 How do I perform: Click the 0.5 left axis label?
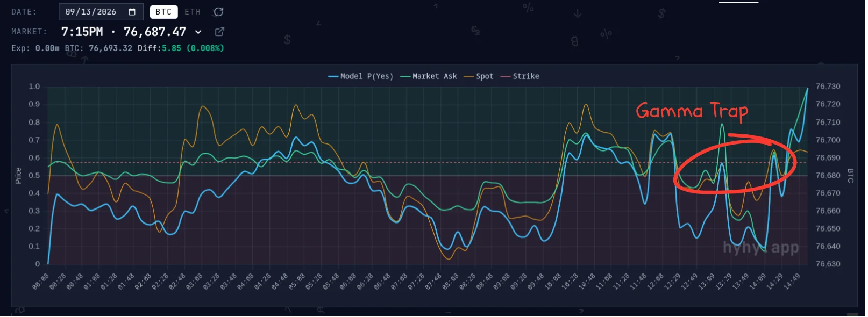(34, 176)
